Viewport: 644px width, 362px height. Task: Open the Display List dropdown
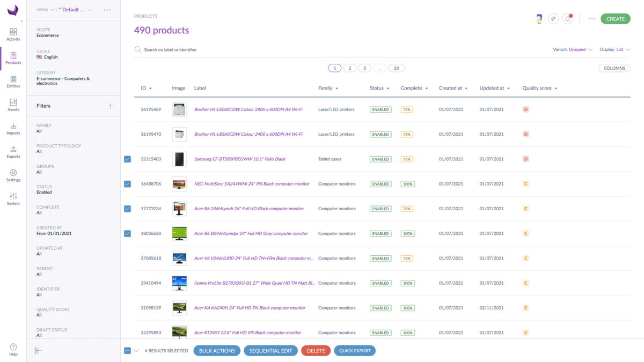pyautogui.click(x=615, y=49)
